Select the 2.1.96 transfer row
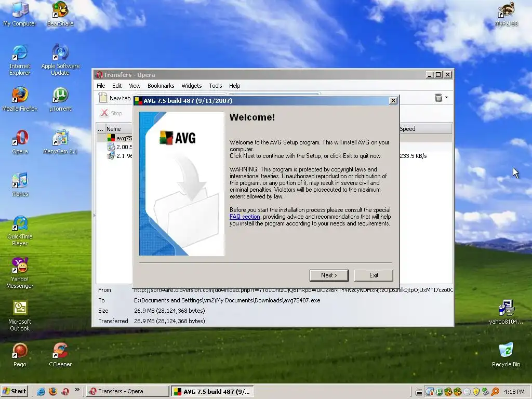The image size is (532, 399). (x=119, y=156)
